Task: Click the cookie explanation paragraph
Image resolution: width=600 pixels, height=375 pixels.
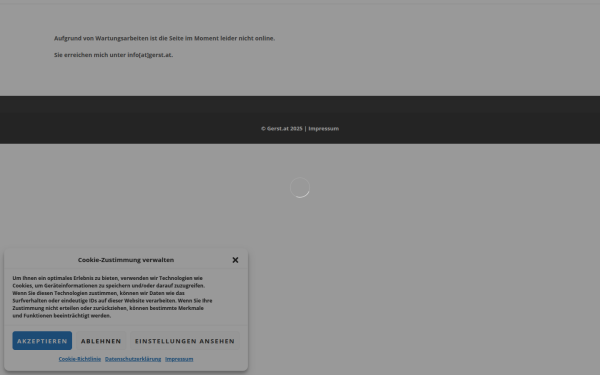Action: (x=112, y=297)
